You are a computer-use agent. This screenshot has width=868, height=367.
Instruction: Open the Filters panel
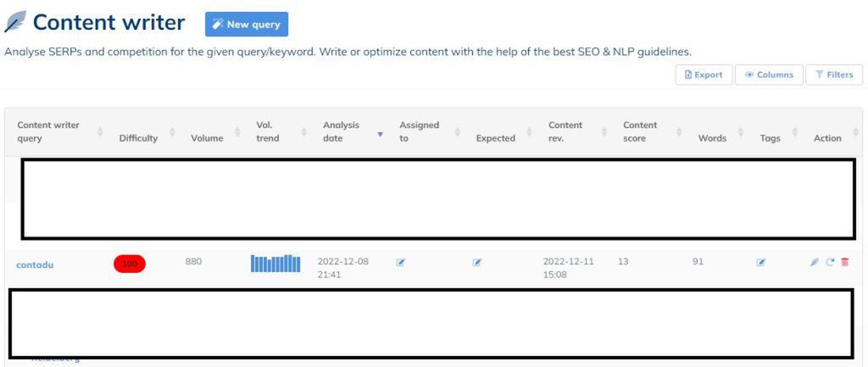(833, 75)
